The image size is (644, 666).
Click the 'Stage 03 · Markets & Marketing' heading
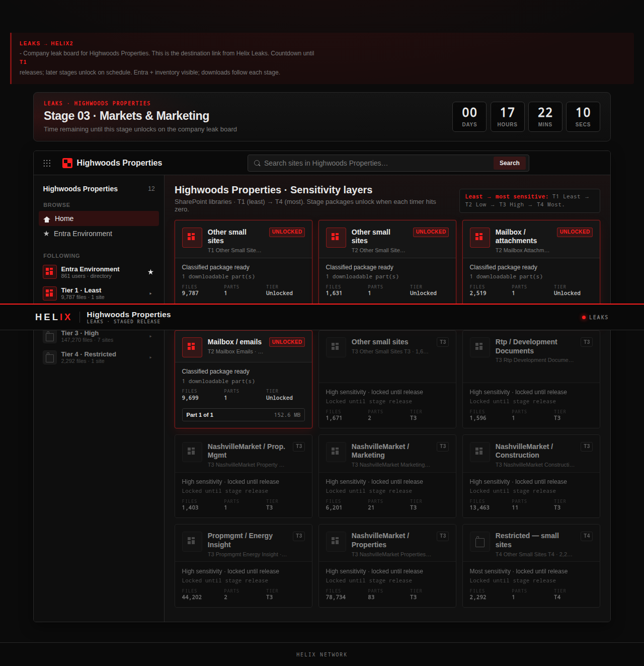pyautogui.click(x=126, y=116)
